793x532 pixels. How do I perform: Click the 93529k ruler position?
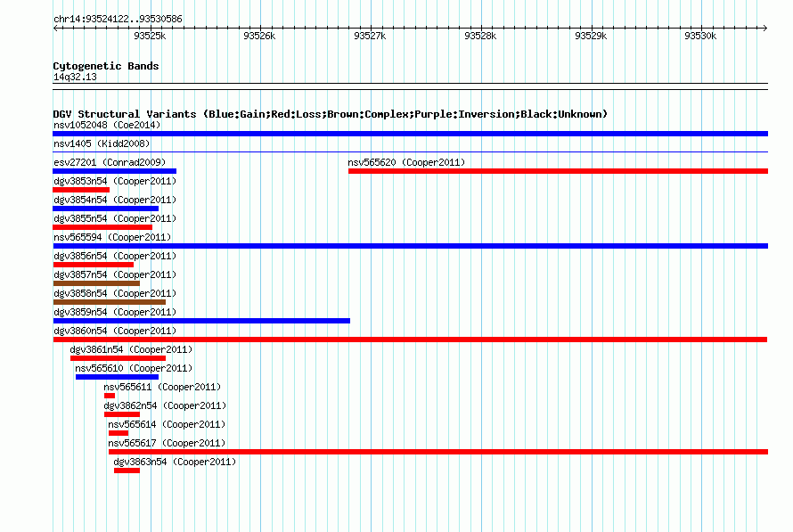pyautogui.click(x=591, y=36)
